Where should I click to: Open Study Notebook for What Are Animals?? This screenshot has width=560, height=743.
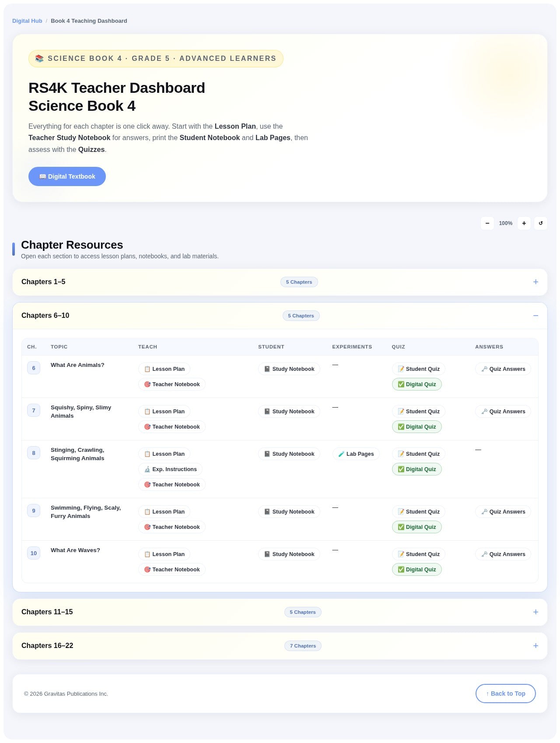tap(289, 369)
